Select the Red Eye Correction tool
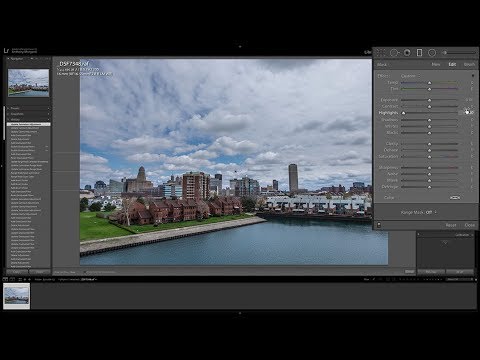Image resolution: width=480 pixels, height=360 pixels. 407,53
